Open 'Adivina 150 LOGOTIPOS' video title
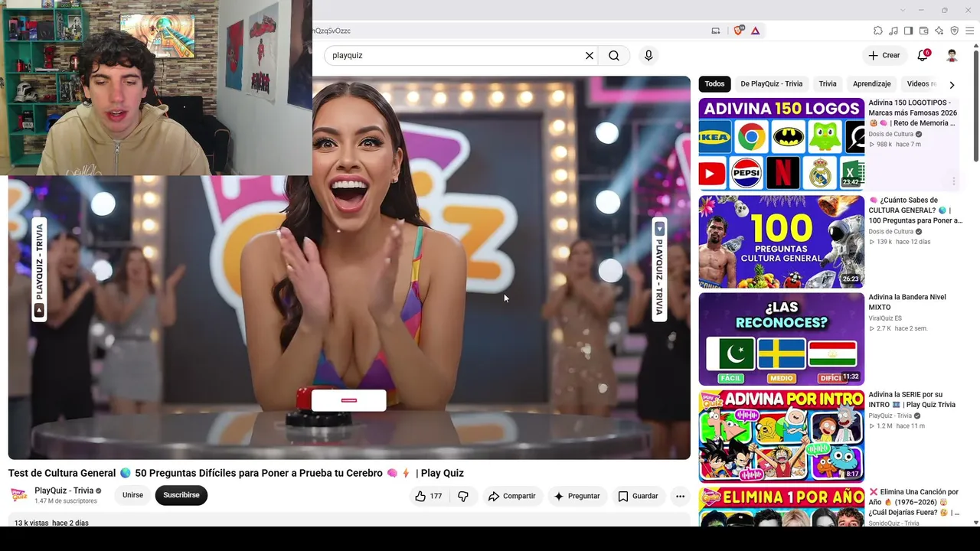The width and height of the screenshot is (980, 551). point(913,112)
